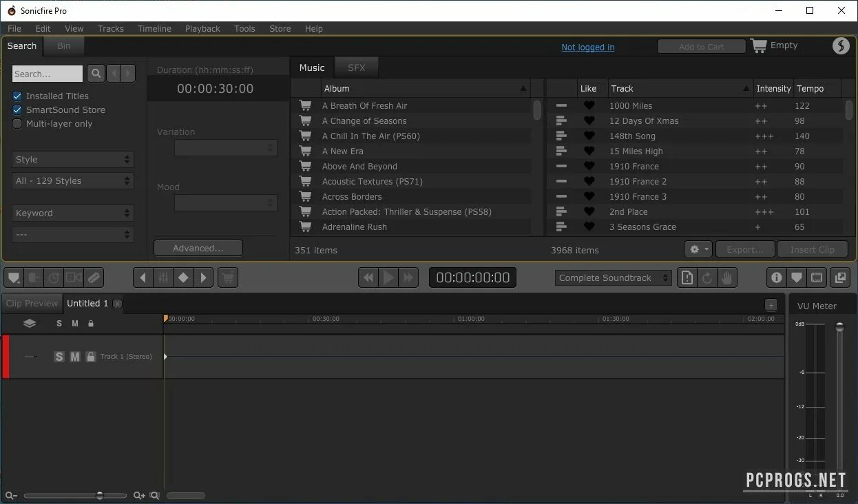Open the Timeline menu
Viewport: 858px width, 504px height.
pos(154,28)
